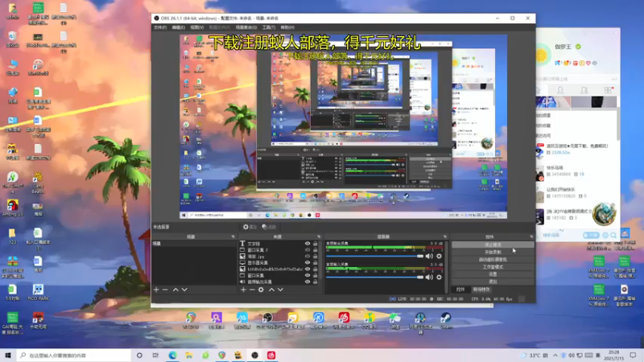Open File Explorer from taskbar
644x362 pixels.
tap(189, 356)
